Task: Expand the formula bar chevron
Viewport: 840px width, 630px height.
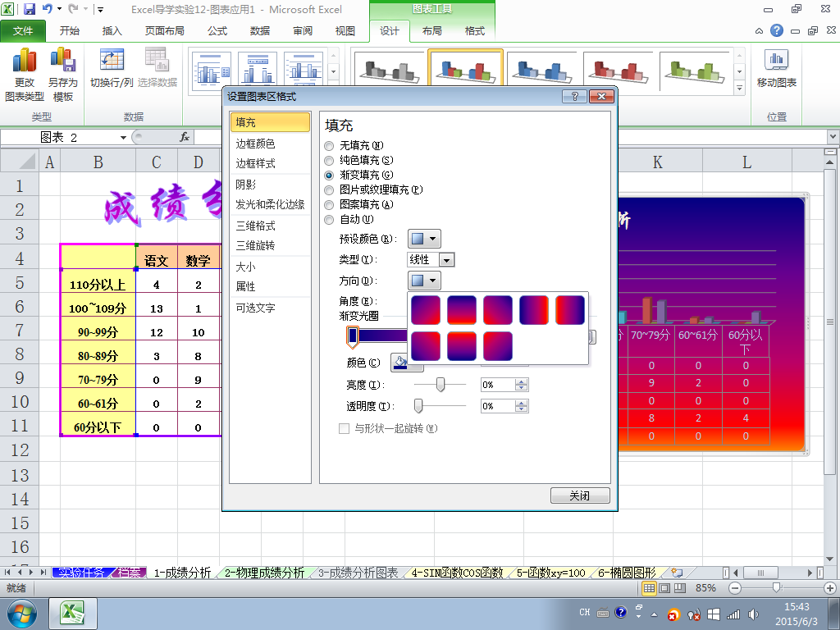Action: (x=833, y=137)
